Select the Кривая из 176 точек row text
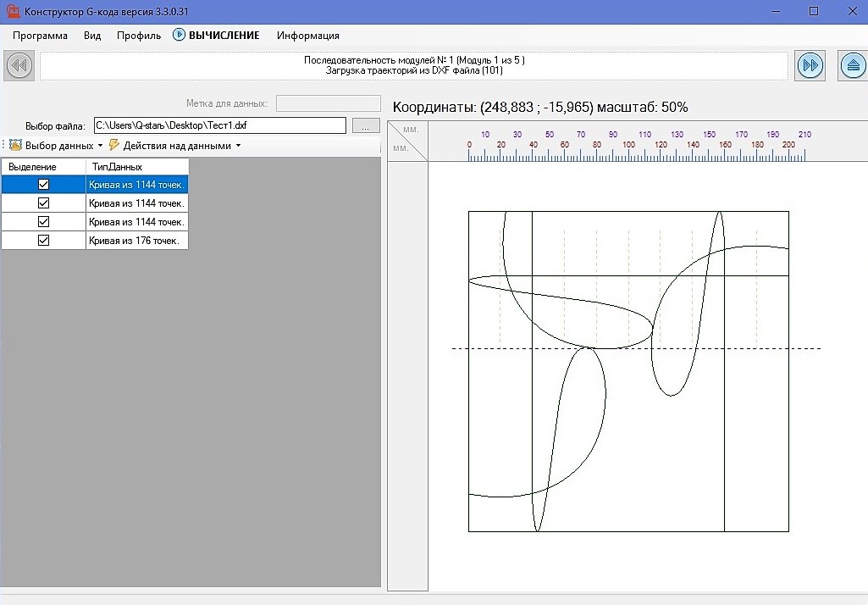 (x=136, y=241)
